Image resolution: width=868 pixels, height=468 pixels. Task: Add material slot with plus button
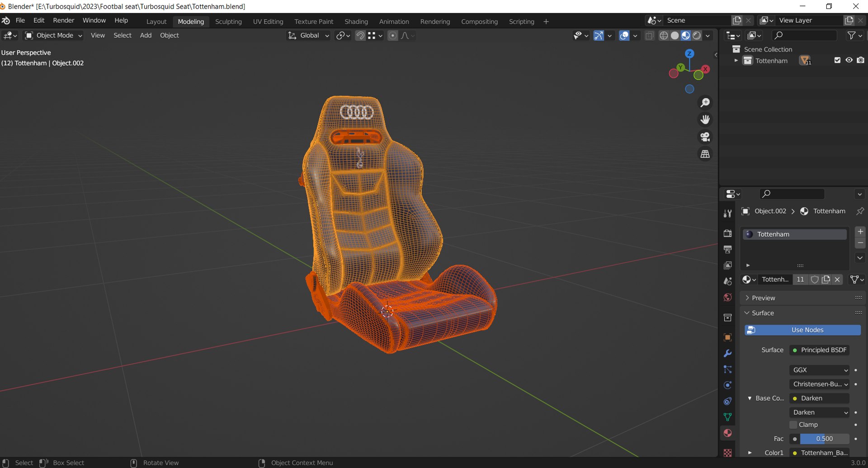[x=860, y=231]
